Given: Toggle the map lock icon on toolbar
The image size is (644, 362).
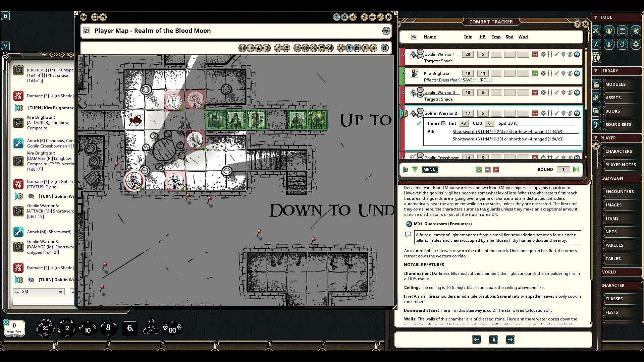Looking at the screenshot, I should pyautogui.click(x=385, y=48).
